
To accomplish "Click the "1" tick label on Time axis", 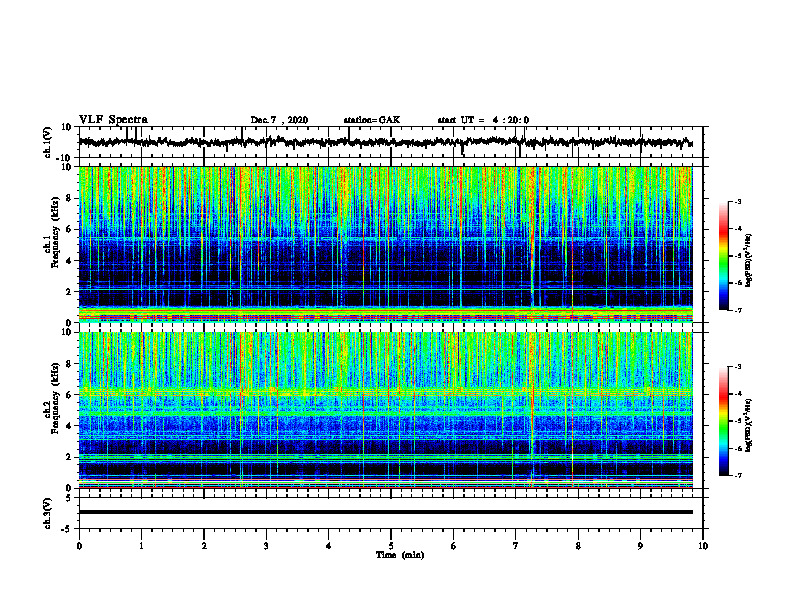I will pyautogui.click(x=141, y=546).
